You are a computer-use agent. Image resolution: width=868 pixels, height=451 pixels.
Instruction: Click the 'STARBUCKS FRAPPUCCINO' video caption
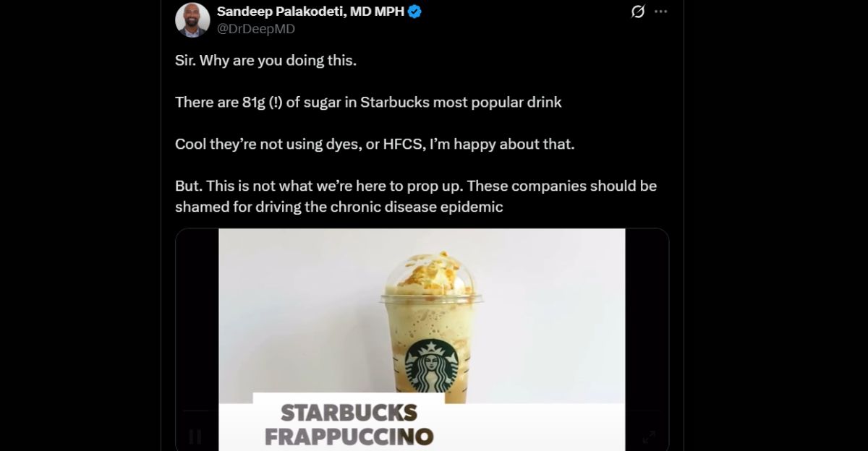349,424
